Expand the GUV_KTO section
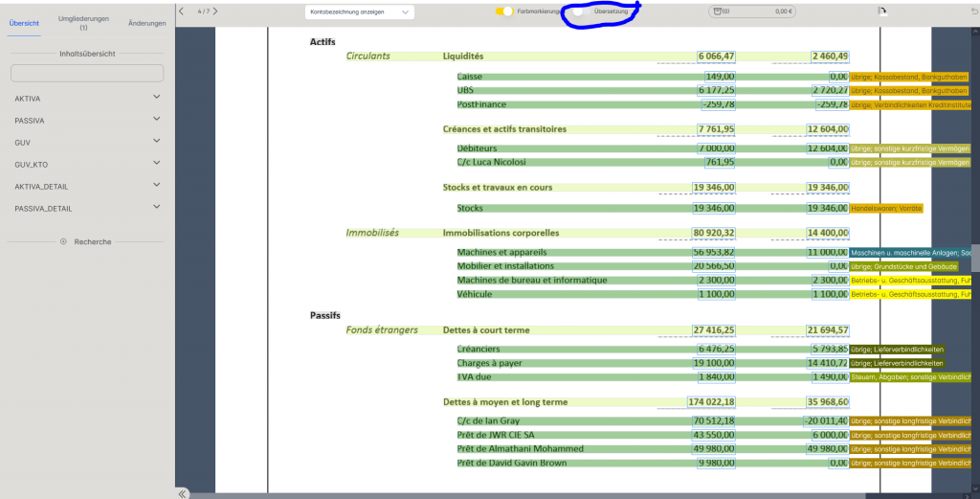The width and height of the screenshot is (980, 499). [x=157, y=164]
